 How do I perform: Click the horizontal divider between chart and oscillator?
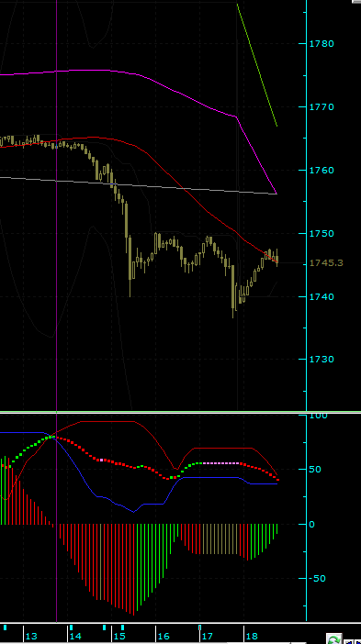point(180,412)
